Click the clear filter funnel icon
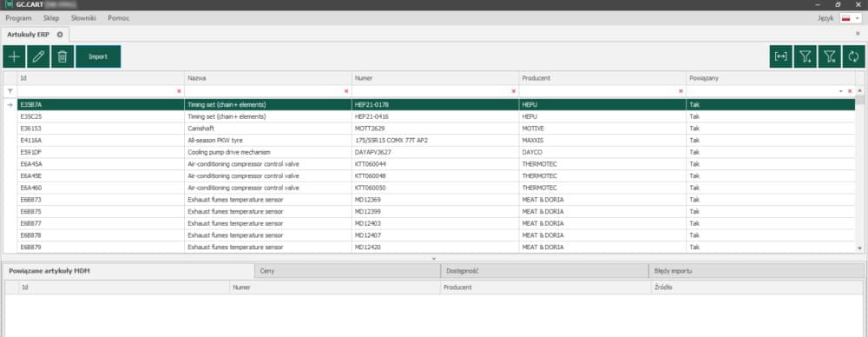This screenshot has width=868, height=337. click(x=829, y=56)
